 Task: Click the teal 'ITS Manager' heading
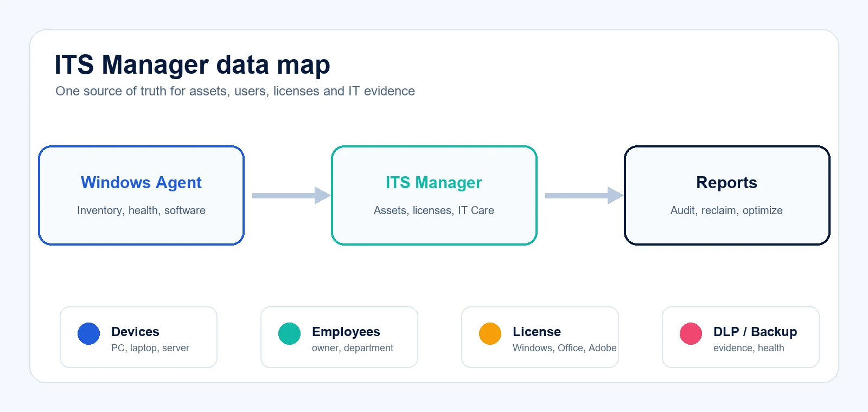(x=434, y=183)
